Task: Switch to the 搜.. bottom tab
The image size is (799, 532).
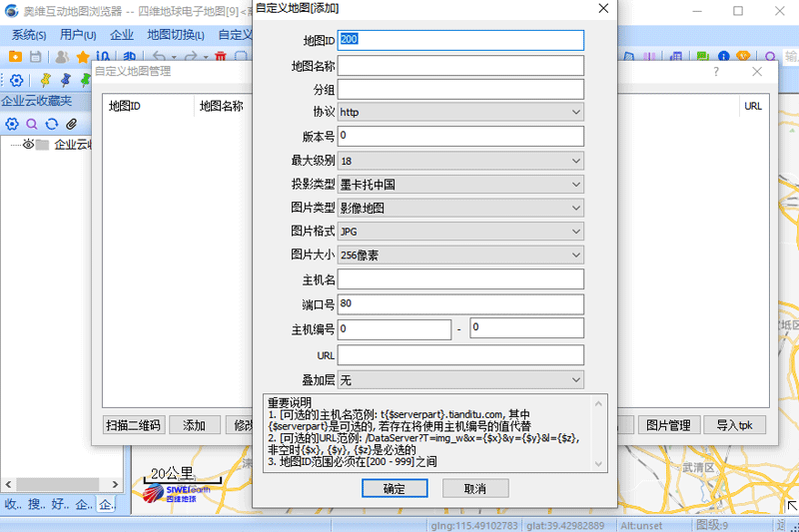Action: click(37, 504)
